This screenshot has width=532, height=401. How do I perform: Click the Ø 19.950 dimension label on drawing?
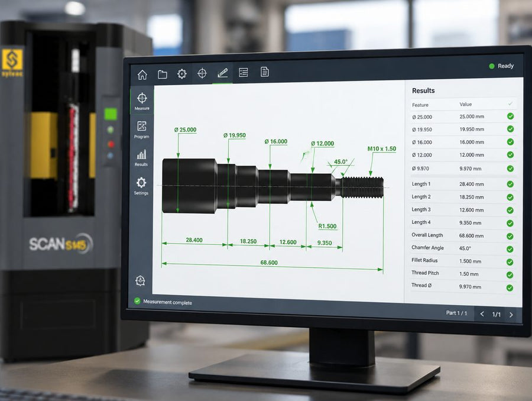235,135
